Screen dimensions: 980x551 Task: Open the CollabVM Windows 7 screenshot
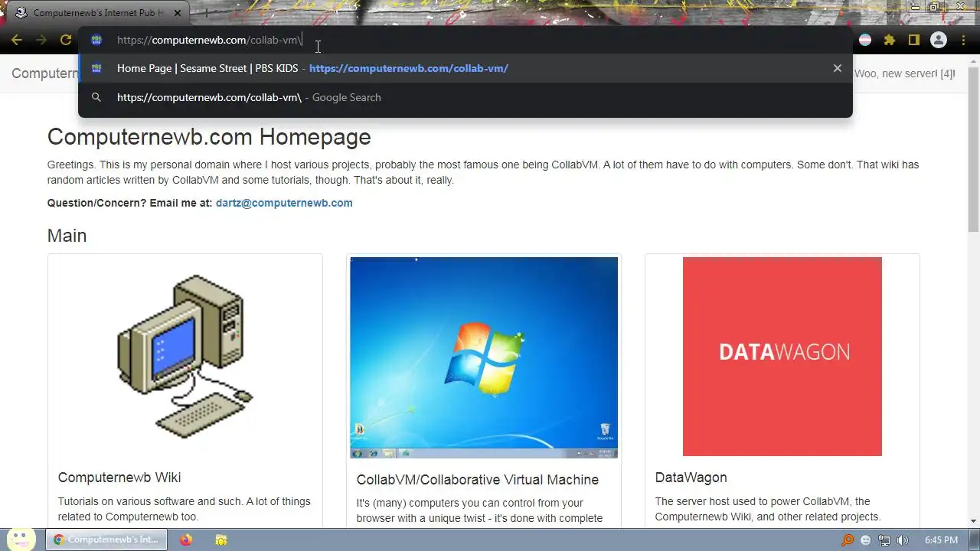484,357
